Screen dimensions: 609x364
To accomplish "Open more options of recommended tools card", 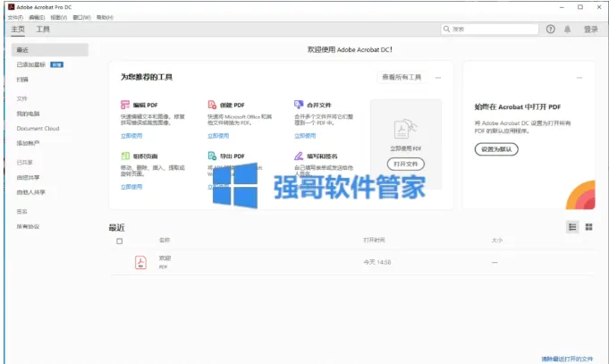I will [438, 78].
